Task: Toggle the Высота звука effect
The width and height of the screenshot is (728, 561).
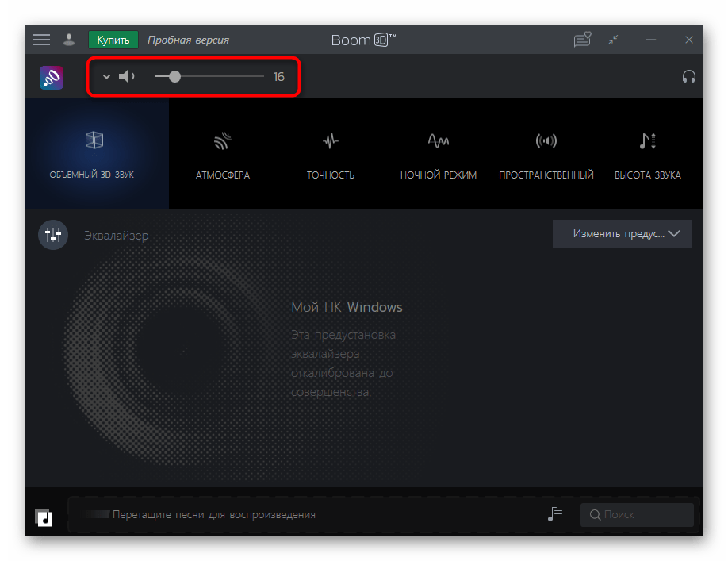Action: point(648,154)
